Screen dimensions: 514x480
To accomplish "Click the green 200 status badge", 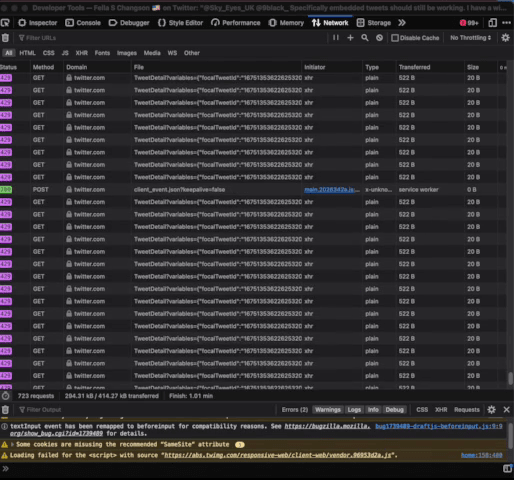I will click(x=6, y=190).
